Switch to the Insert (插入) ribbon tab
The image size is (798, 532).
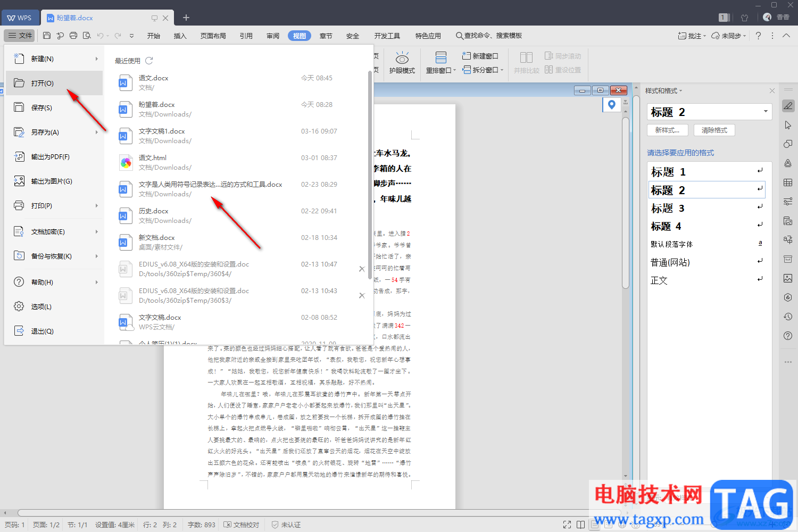point(180,36)
